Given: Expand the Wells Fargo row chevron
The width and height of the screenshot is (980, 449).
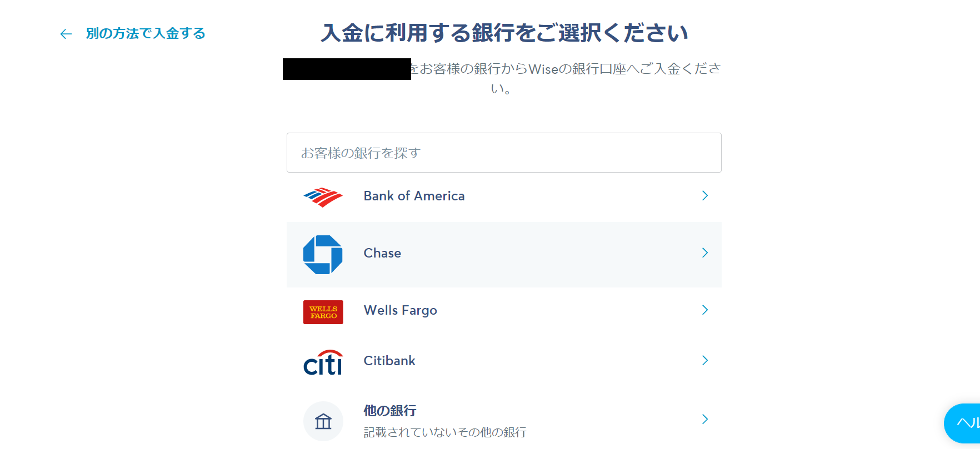Looking at the screenshot, I should [x=705, y=310].
